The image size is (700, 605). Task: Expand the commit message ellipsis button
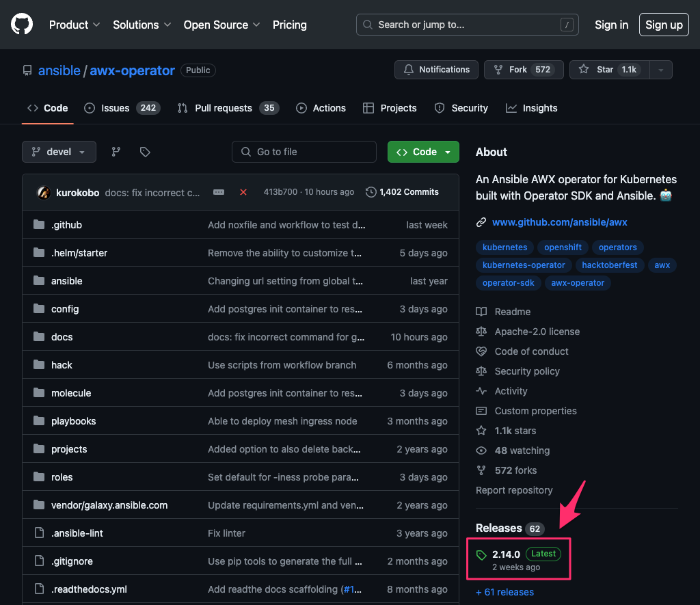(x=219, y=192)
